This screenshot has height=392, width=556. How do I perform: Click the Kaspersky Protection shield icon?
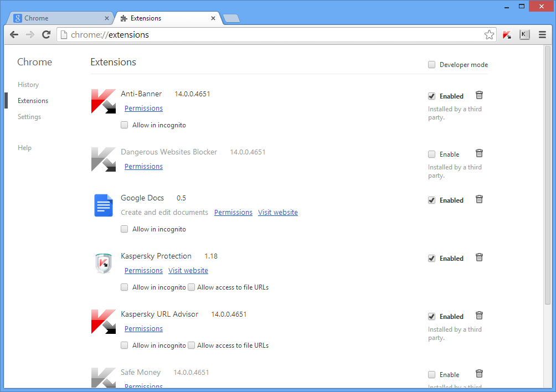(x=104, y=264)
